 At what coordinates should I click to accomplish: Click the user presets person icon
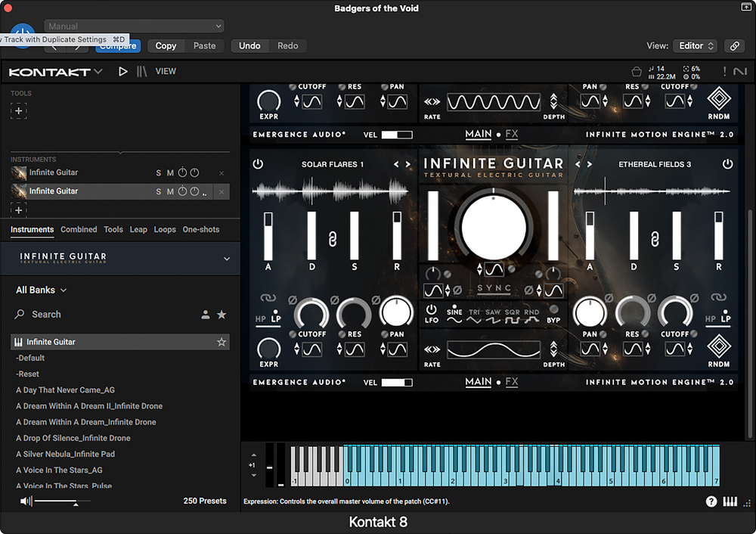(x=206, y=315)
